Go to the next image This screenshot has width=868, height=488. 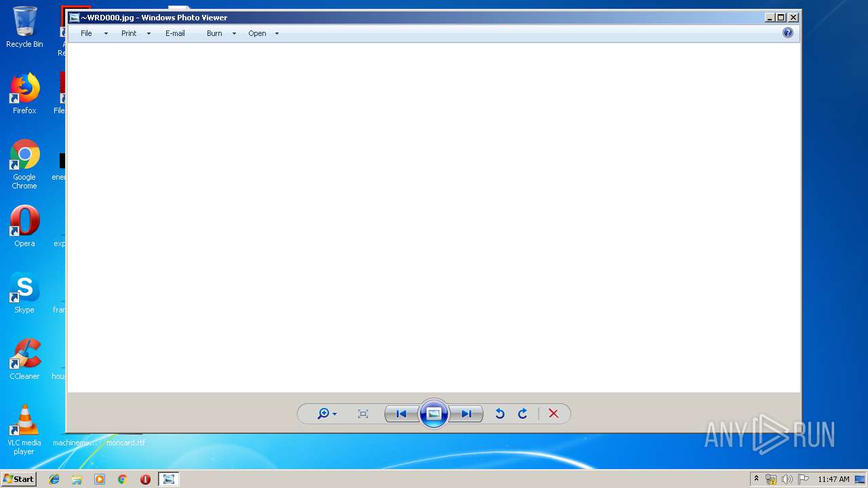pos(467,413)
